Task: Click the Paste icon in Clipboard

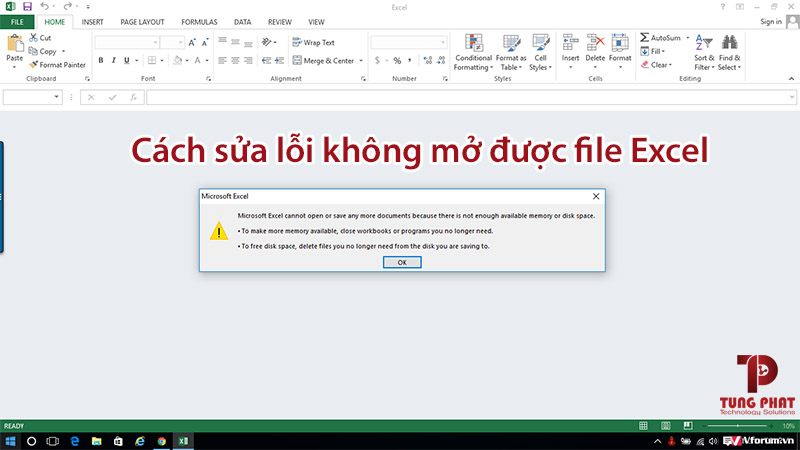Action: [14, 43]
